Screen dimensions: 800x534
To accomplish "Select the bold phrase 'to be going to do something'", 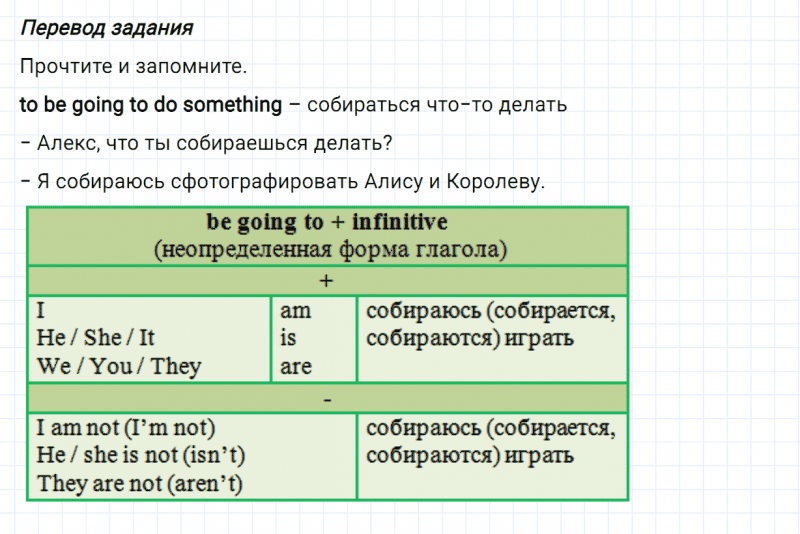I will tap(151, 104).
